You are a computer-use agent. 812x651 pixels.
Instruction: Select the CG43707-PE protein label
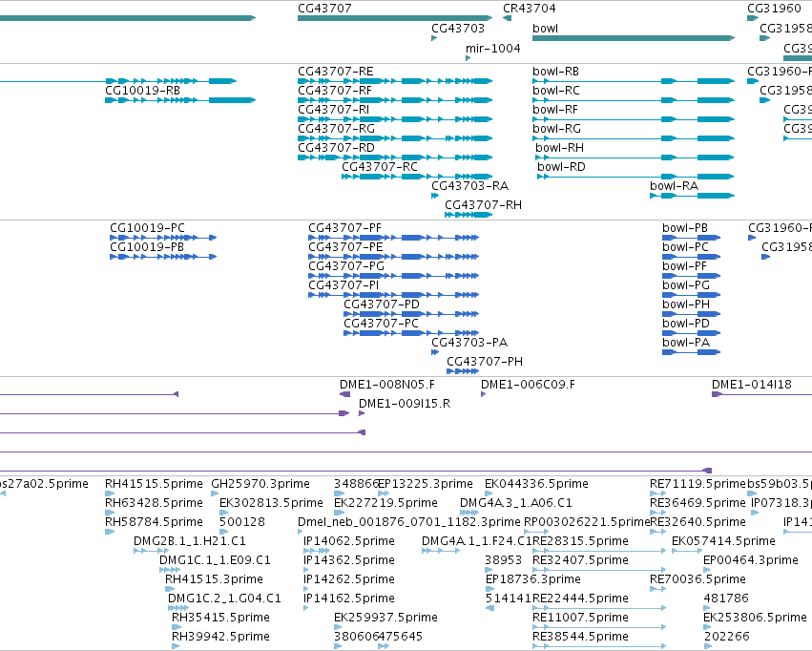coord(346,247)
